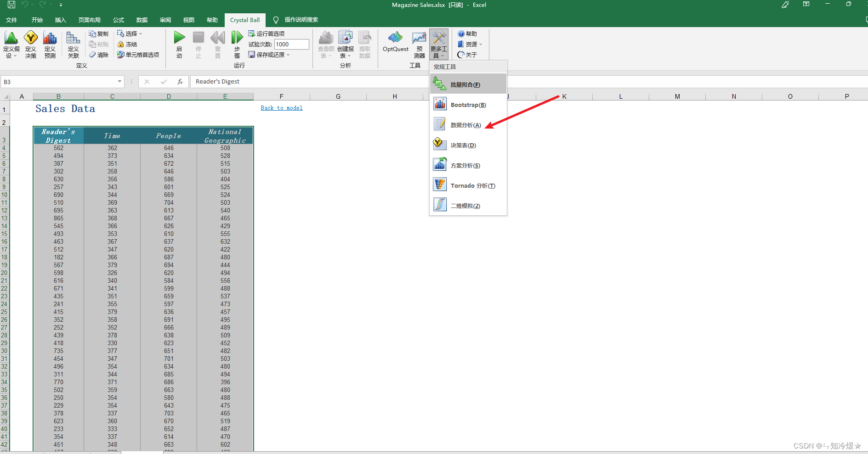The width and height of the screenshot is (868, 454).
Task: Open the 数据 (Data) tab
Action: 142,20
